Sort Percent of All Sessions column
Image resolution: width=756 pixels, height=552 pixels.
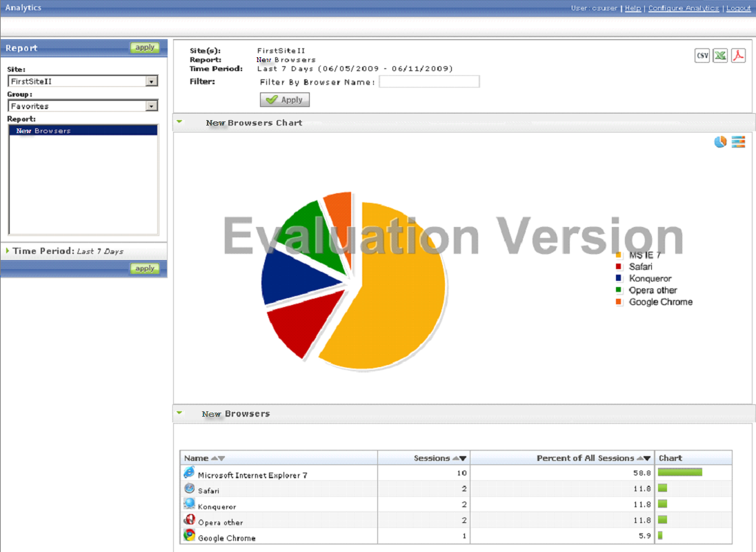[x=644, y=458]
